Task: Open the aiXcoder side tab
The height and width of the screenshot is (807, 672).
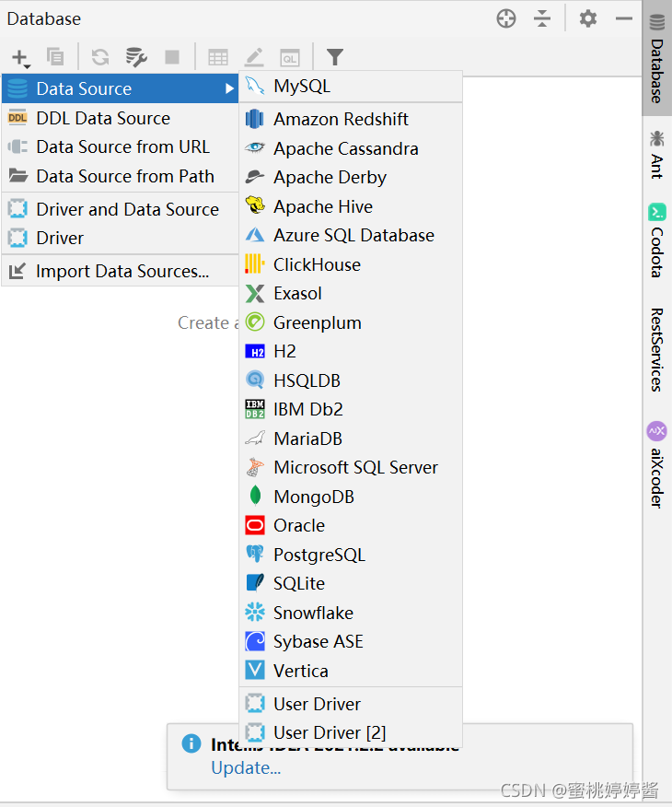Action: point(656,464)
